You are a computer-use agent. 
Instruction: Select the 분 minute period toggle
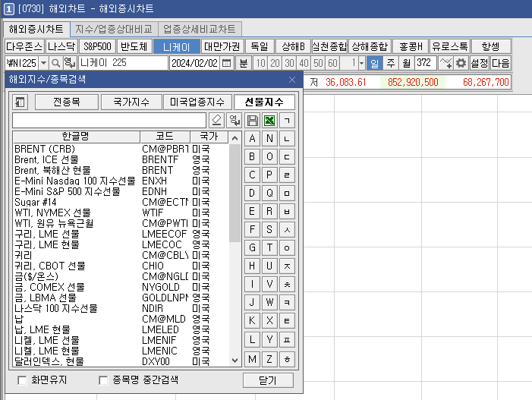pos(244,63)
